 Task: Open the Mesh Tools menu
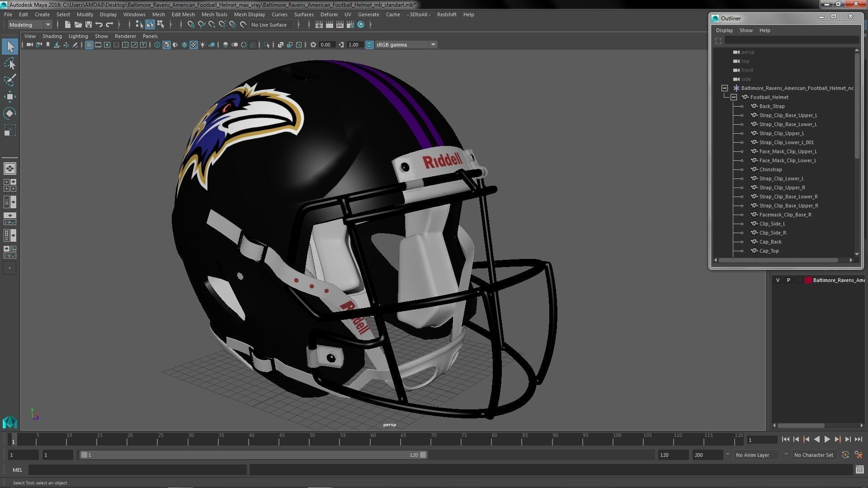click(x=214, y=14)
